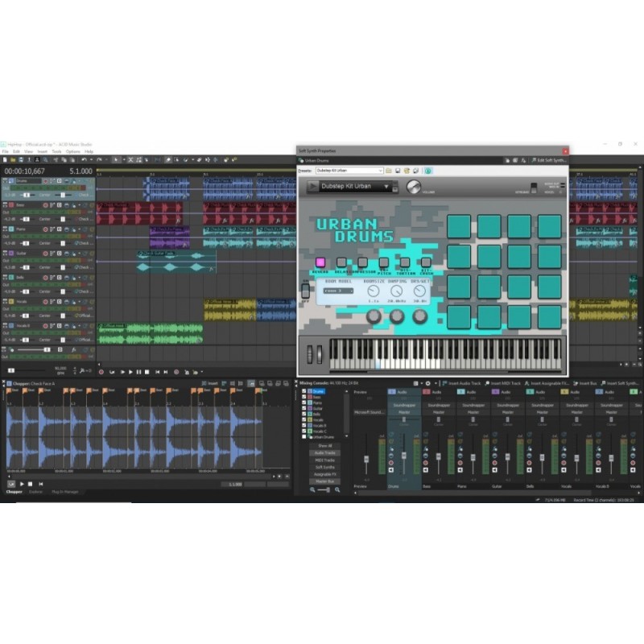Click the Edit Soft Synth button
The image size is (644, 644).
(547, 159)
